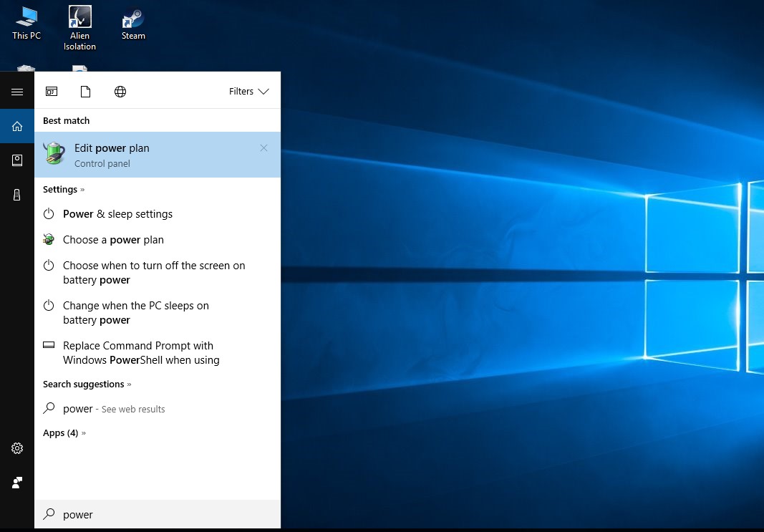Viewport: 764px width, 532px height.
Task: Click the power icon beside Choose when to turn off
Action: click(x=49, y=265)
